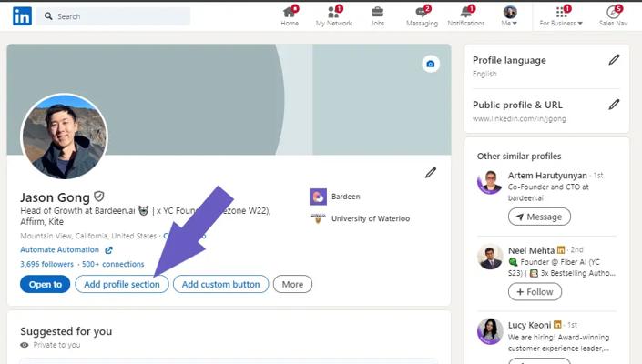Click the University of Waterloo crest
The width and height of the screenshot is (642, 364).
click(x=318, y=218)
